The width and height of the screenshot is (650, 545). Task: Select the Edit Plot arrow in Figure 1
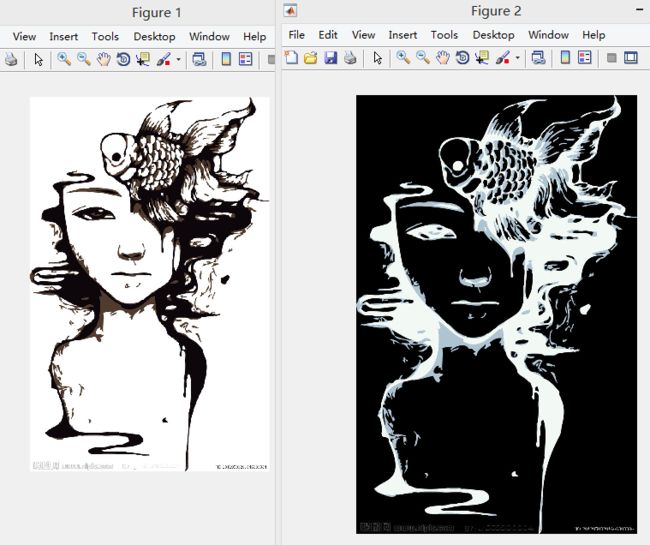coord(39,60)
